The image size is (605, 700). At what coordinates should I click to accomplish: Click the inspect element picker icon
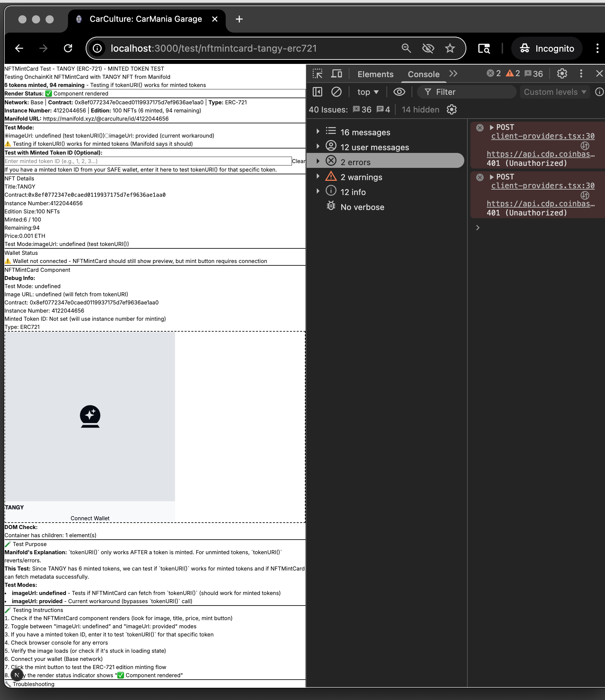pyautogui.click(x=317, y=74)
